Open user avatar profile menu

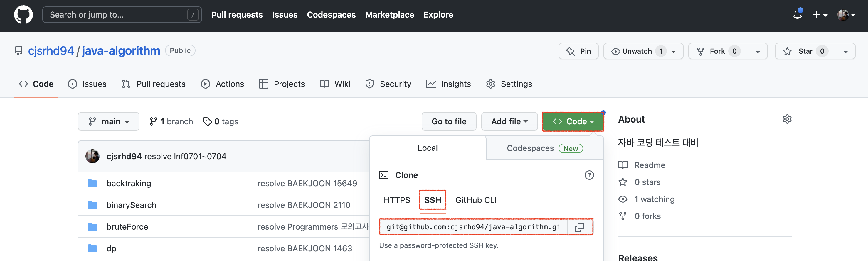tap(846, 15)
